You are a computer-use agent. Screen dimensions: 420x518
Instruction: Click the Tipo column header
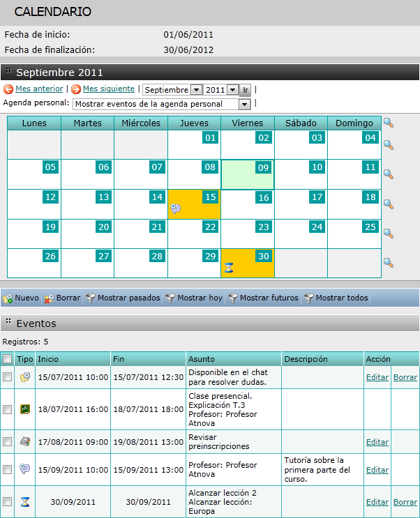pos(25,359)
